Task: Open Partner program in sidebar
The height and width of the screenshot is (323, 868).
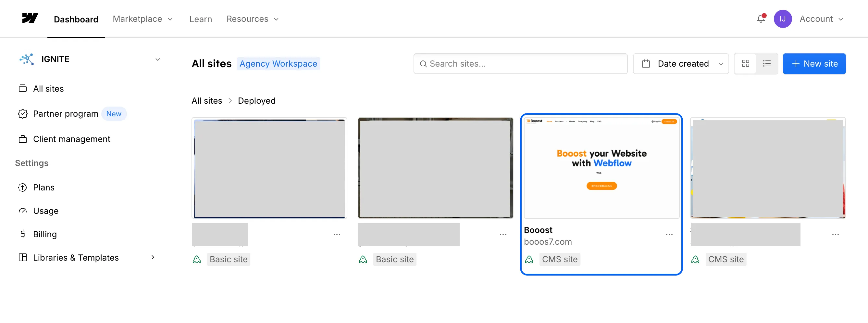Action: coord(66,114)
